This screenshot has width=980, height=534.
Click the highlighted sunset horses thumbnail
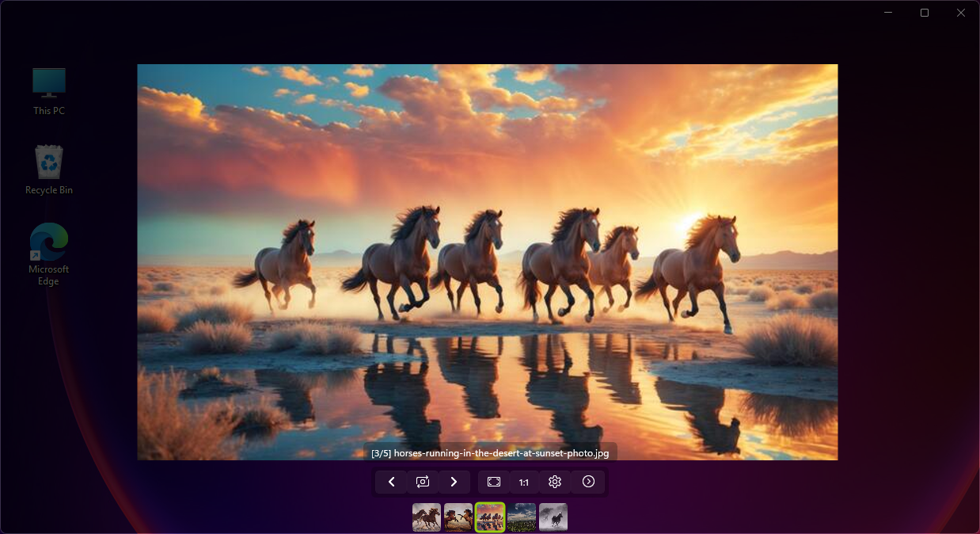pos(489,517)
